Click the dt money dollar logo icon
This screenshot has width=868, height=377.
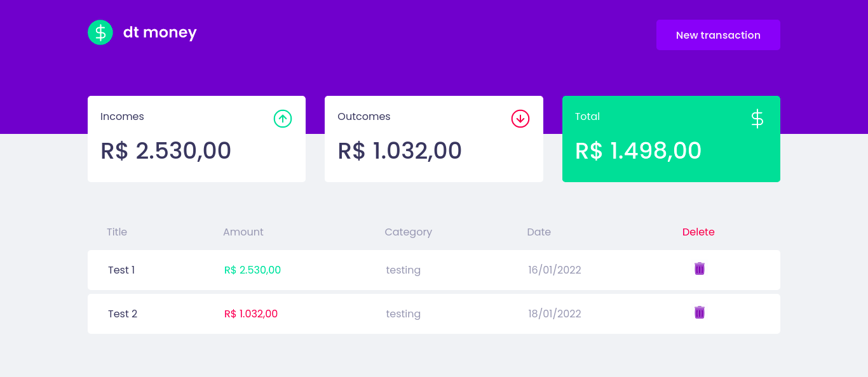coord(100,32)
